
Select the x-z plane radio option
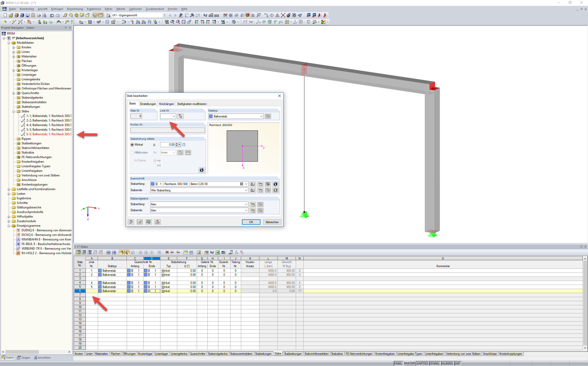pos(155,165)
